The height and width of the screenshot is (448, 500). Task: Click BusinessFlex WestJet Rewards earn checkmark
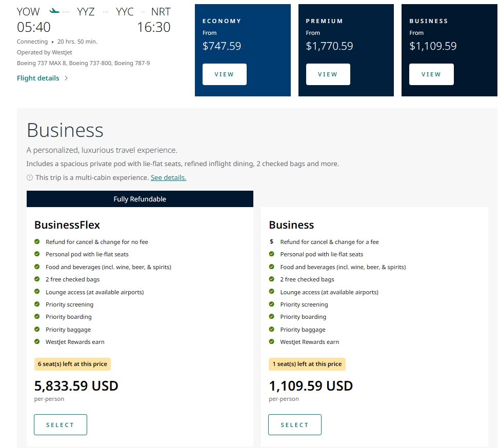pos(37,342)
